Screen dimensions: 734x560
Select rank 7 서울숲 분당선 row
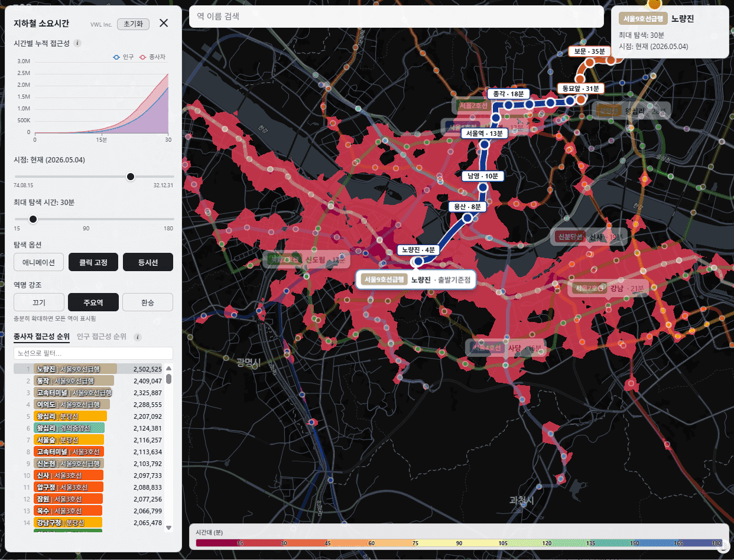coord(88,440)
